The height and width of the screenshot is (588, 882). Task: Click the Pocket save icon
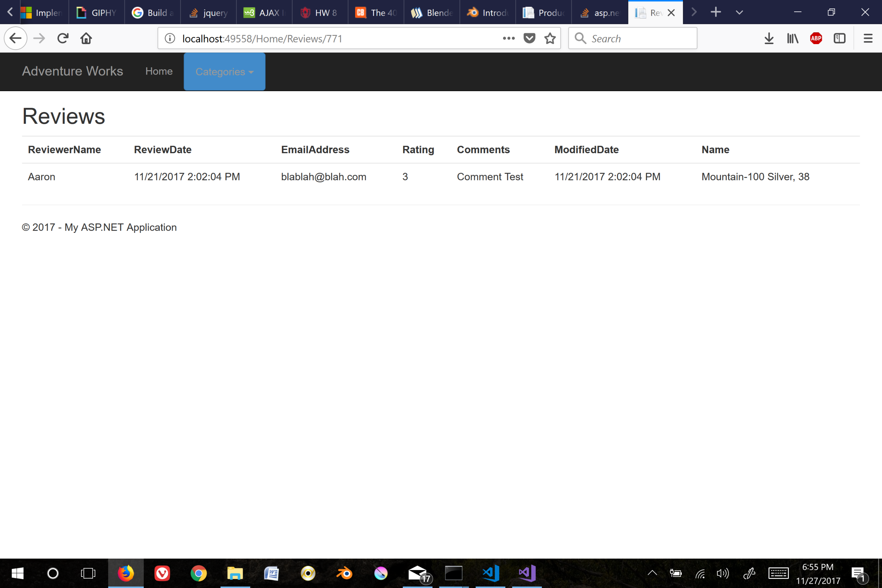[529, 38]
